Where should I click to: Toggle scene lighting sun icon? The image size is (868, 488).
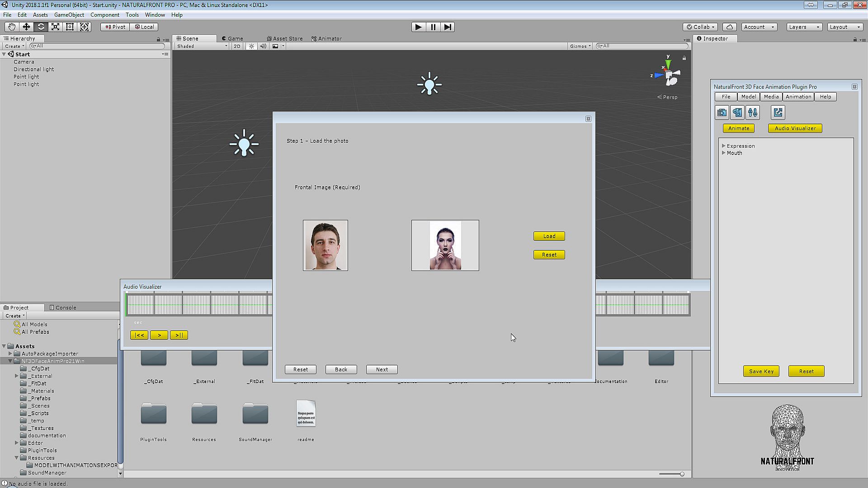coord(252,46)
